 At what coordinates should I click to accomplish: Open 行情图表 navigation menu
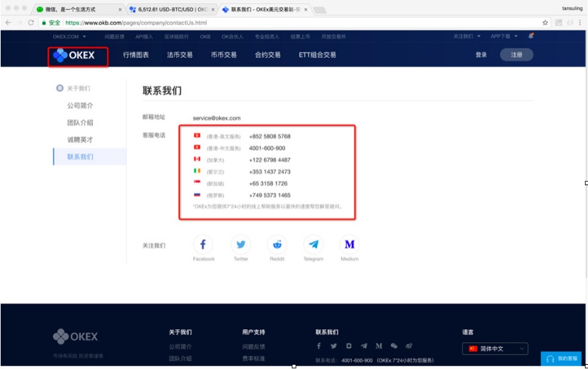(136, 55)
